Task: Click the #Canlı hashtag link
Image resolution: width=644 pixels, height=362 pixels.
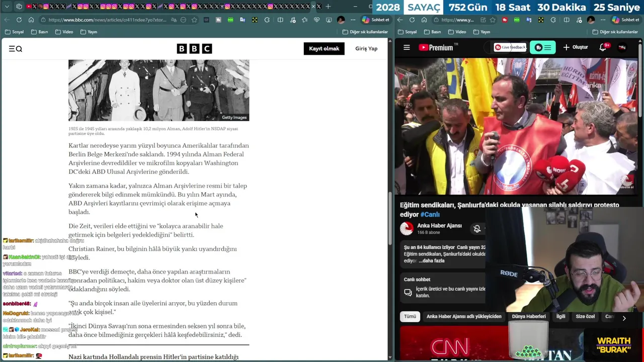Action: [x=430, y=214]
